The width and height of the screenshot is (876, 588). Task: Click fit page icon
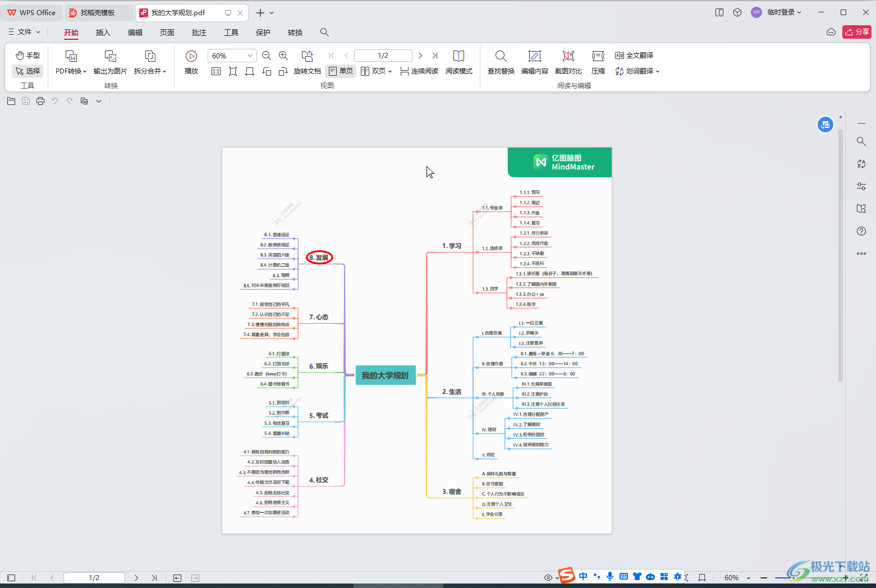pyautogui.click(x=233, y=71)
